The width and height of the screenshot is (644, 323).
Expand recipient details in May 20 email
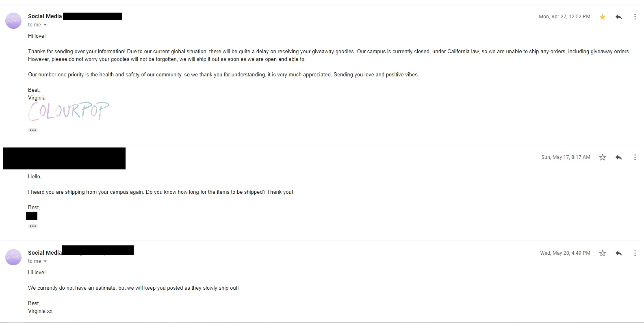(x=45, y=261)
